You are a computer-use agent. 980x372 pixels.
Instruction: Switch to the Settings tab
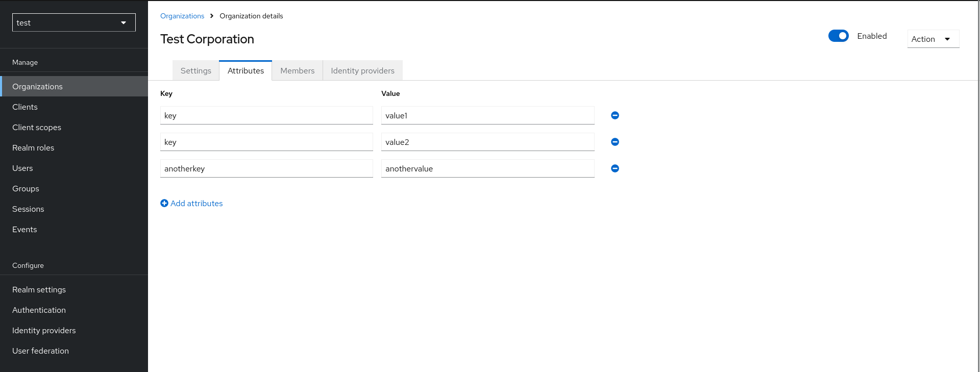coord(195,70)
